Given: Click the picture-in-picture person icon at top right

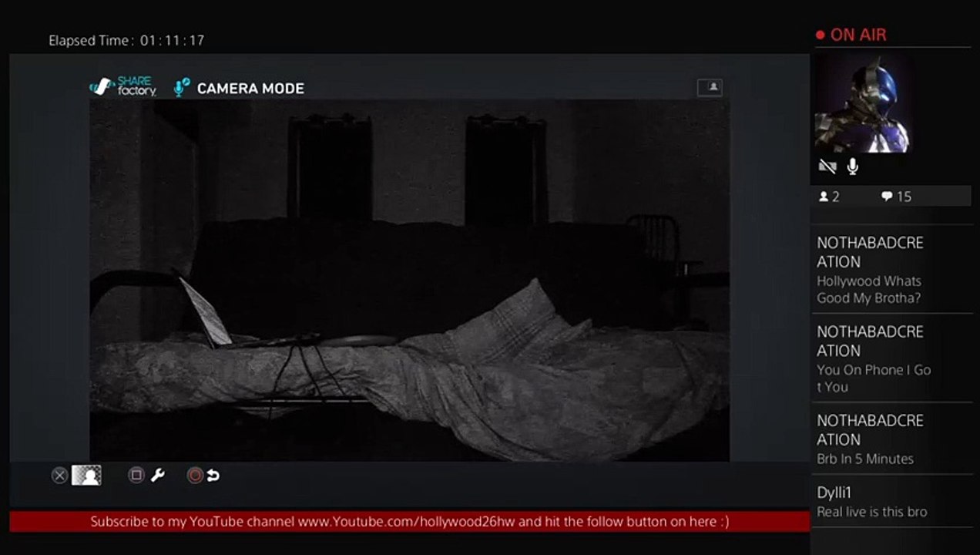Looking at the screenshot, I should tap(710, 88).
